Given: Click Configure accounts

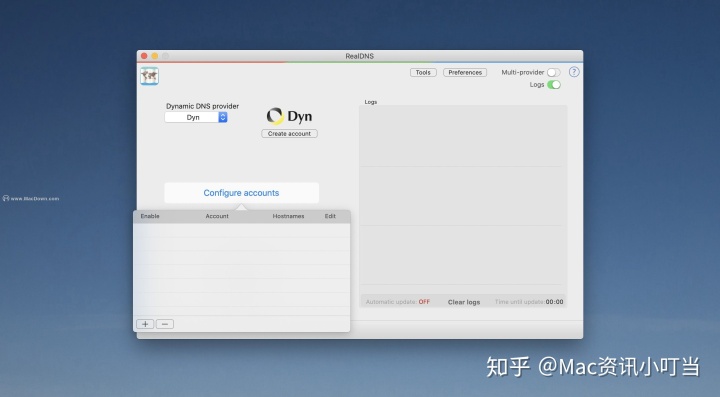Looking at the screenshot, I should (x=242, y=193).
